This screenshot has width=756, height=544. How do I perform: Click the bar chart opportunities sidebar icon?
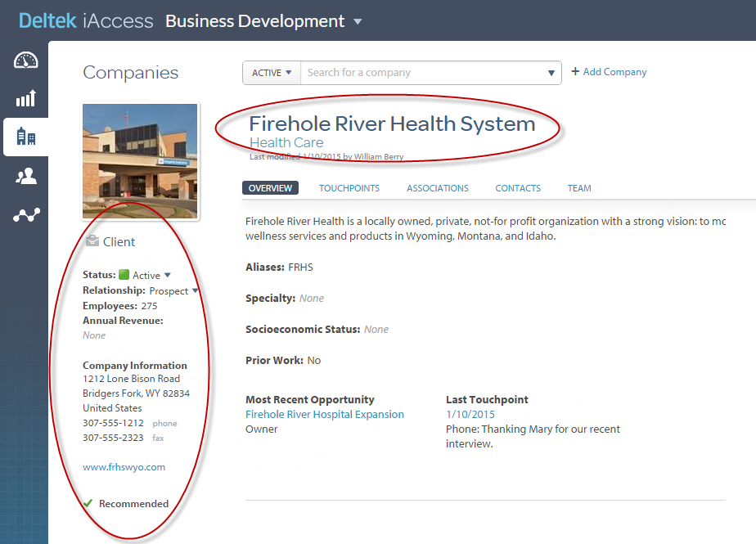[26, 99]
